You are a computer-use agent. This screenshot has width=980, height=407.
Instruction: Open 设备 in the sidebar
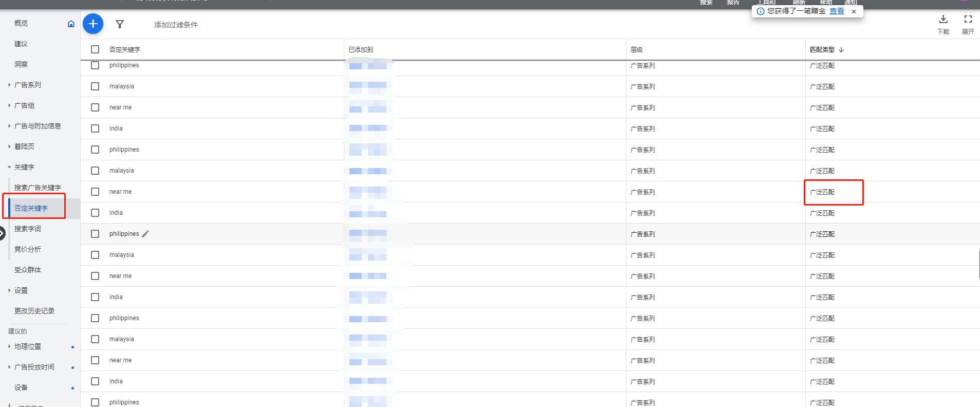(x=21, y=387)
